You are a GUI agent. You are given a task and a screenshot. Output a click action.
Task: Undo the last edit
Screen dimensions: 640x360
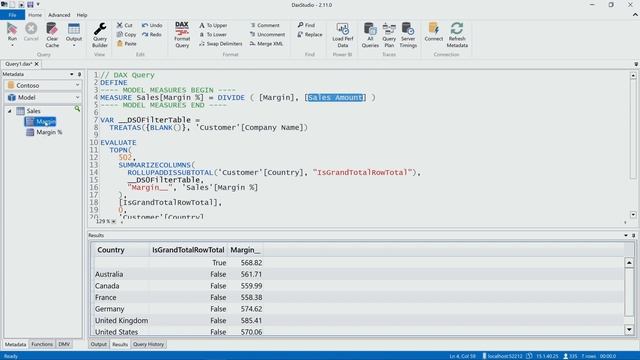[x=152, y=25]
